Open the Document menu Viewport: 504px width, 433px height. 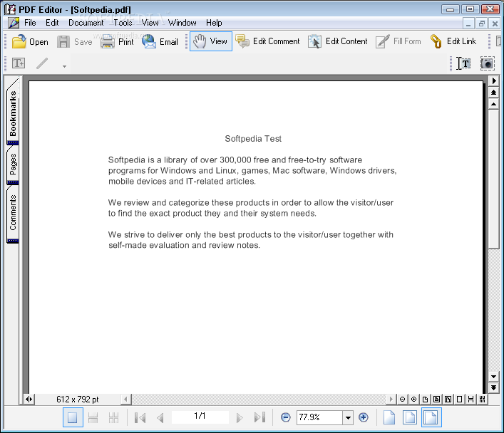(86, 23)
